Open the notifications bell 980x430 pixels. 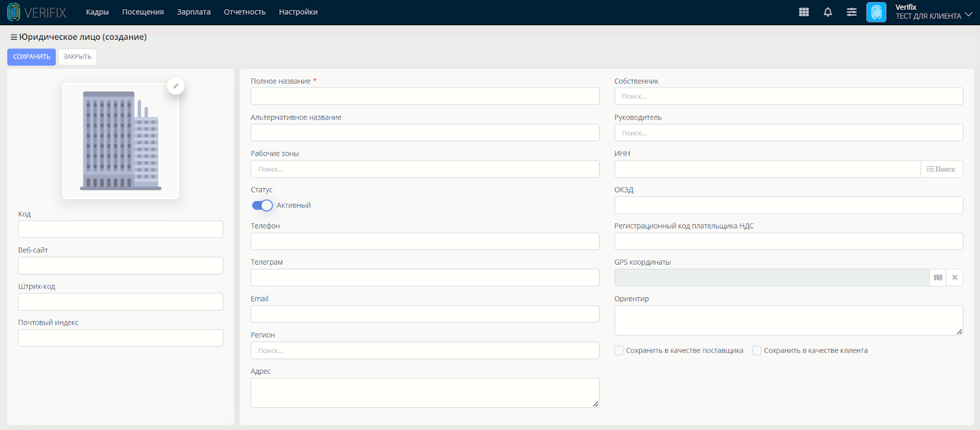tap(827, 12)
